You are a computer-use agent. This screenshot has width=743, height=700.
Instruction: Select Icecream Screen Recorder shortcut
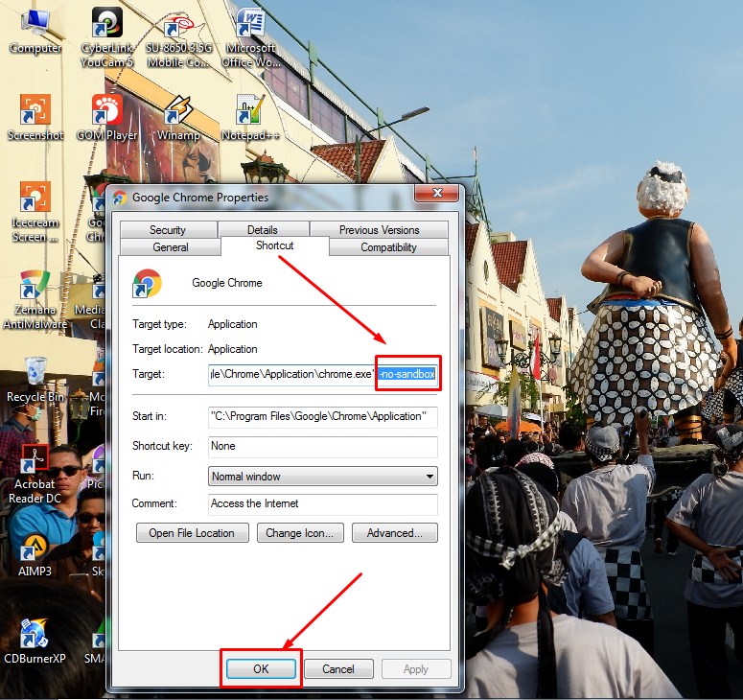pyautogui.click(x=35, y=212)
